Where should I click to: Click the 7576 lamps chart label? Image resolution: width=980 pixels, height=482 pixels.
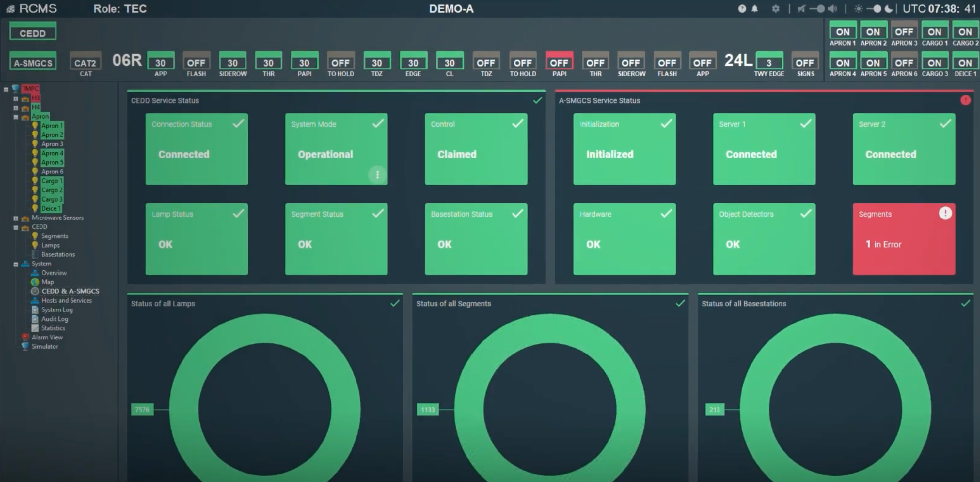142,409
